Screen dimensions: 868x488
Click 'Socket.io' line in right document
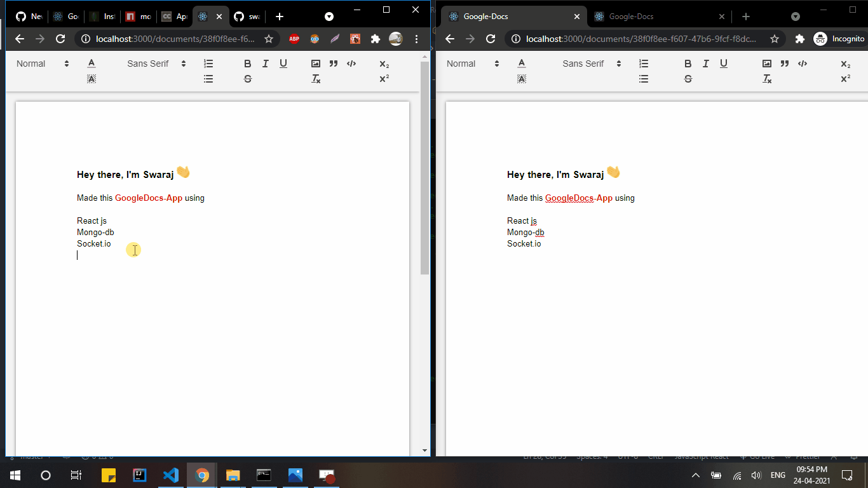pos(524,243)
